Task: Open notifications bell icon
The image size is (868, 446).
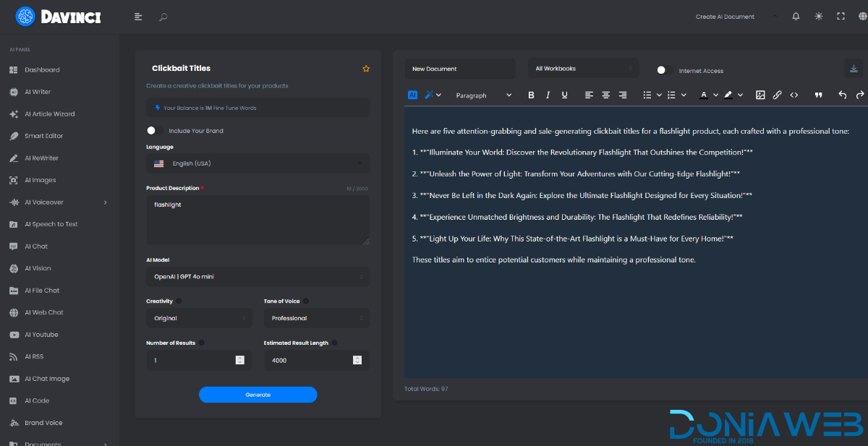Action: click(796, 17)
